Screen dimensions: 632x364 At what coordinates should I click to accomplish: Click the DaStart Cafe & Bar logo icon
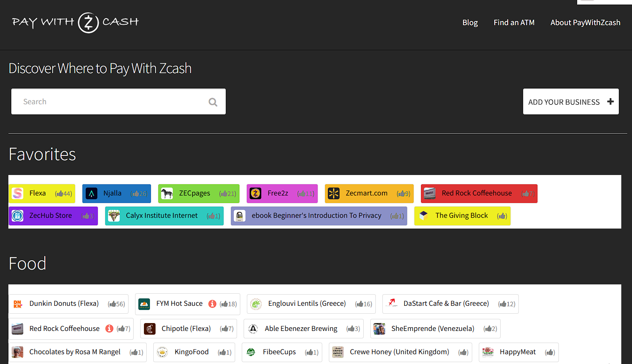click(x=391, y=304)
